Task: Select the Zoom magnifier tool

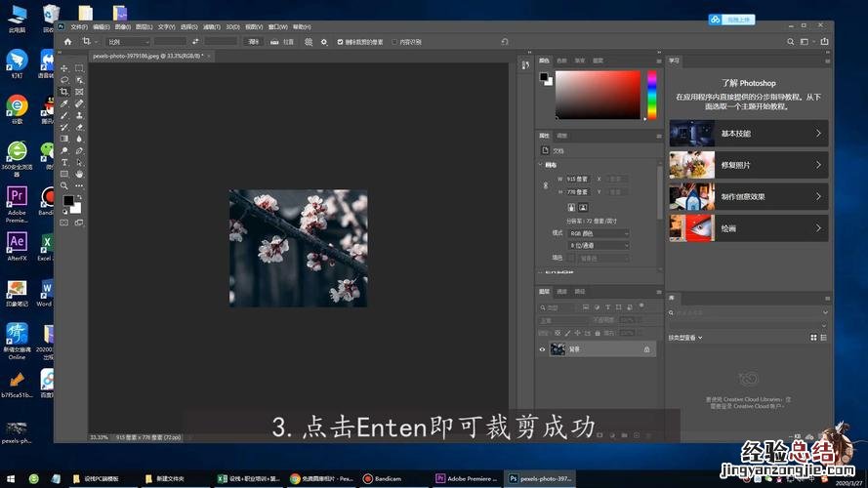Action: coord(64,185)
